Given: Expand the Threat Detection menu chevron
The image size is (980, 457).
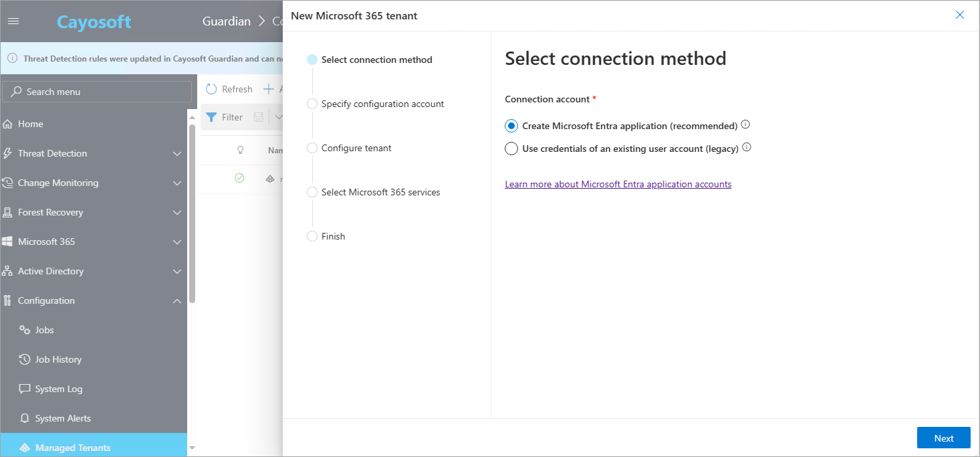Looking at the screenshot, I should pos(177,153).
